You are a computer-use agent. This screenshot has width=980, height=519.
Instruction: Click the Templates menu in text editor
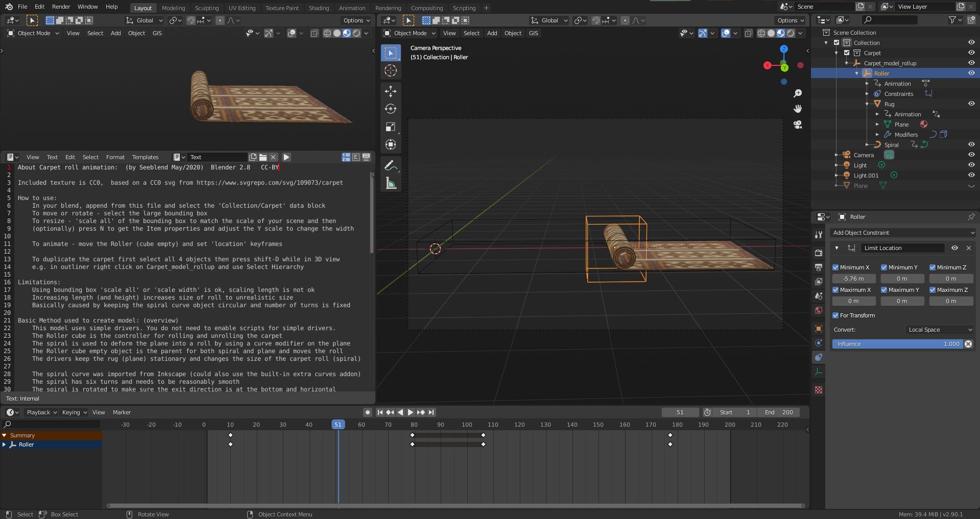(145, 157)
